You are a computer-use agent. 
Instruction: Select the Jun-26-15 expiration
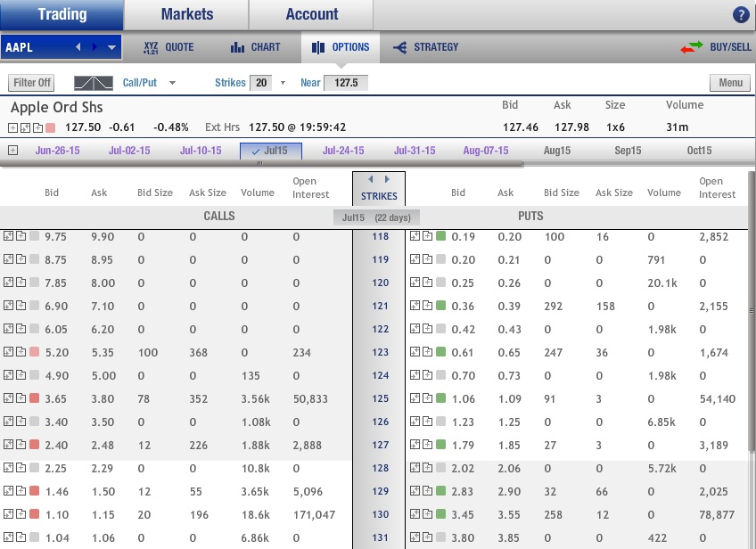click(57, 151)
